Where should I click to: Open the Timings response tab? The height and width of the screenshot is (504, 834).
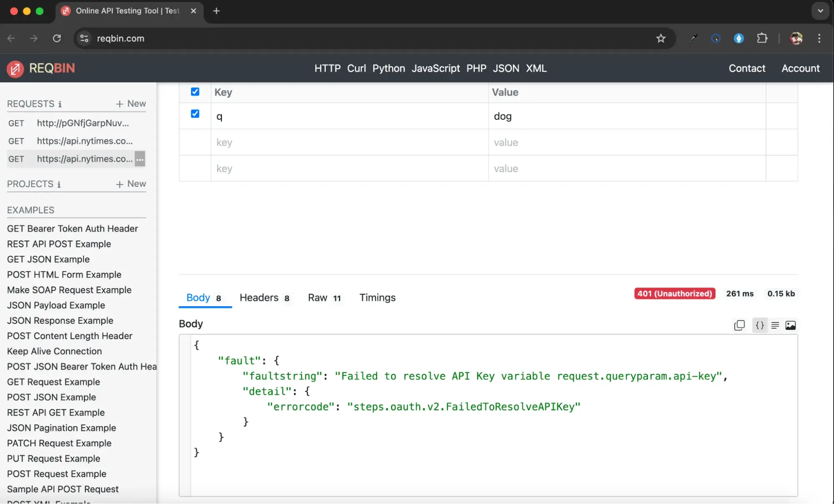click(377, 298)
